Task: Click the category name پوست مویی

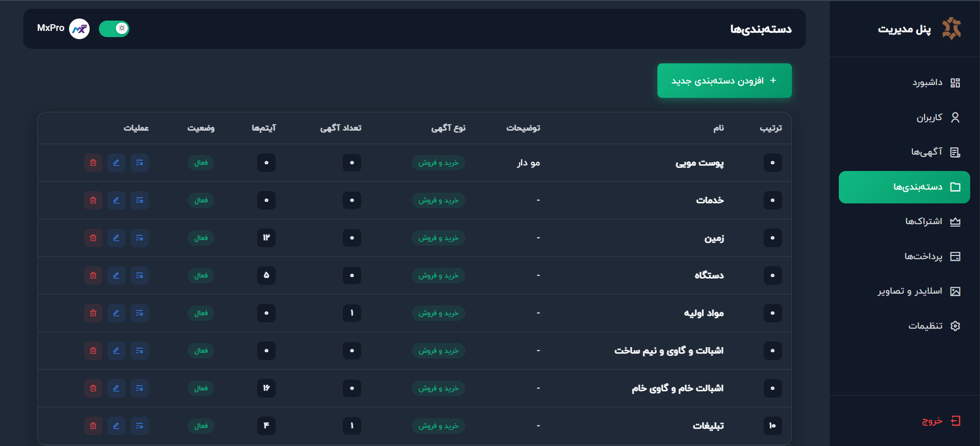Action: pos(700,163)
